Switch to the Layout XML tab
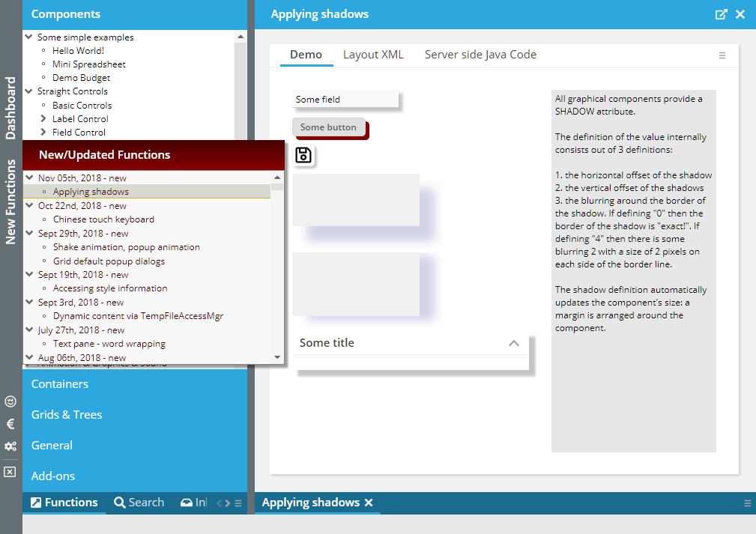This screenshot has width=756, height=534. coord(373,55)
